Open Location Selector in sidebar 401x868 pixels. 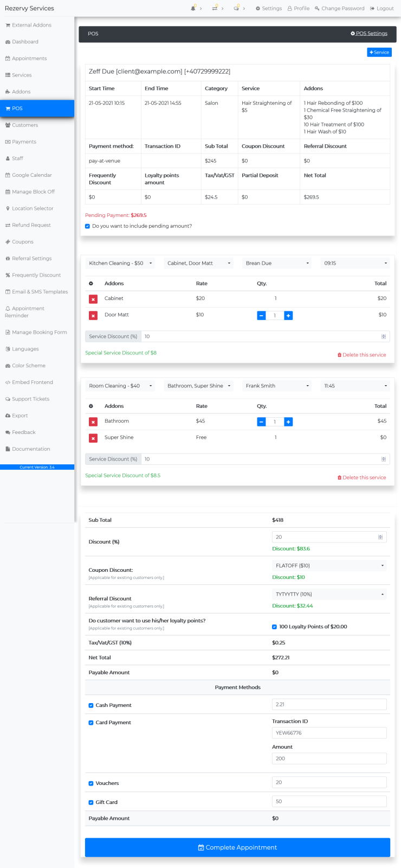(x=29, y=208)
